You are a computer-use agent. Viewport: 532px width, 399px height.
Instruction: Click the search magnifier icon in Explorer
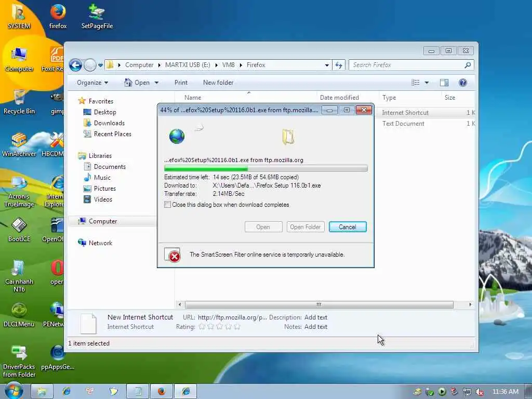point(468,65)
